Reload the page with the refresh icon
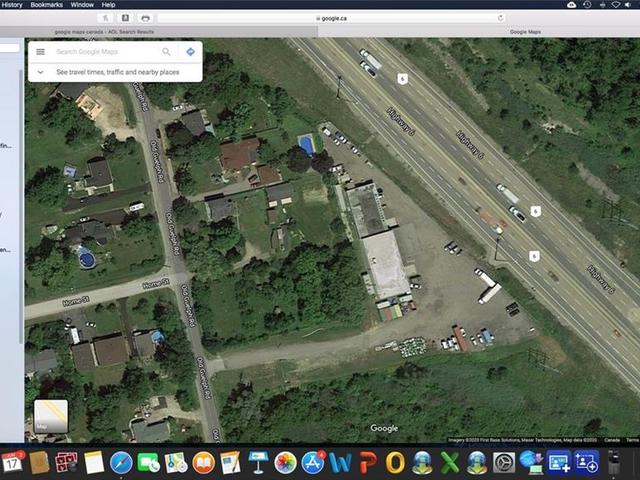The height and width of the screenshot is (480, 640). click(500, 18)
